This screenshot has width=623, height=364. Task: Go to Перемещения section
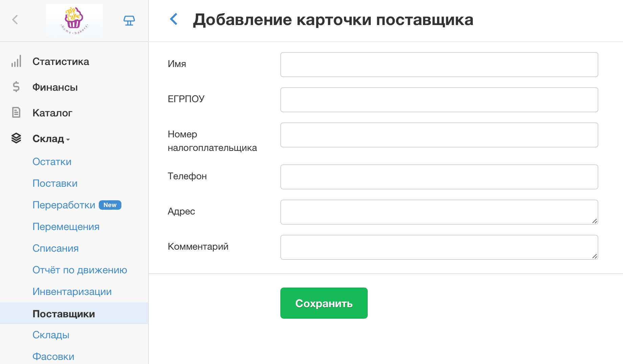tap(66, 227)
